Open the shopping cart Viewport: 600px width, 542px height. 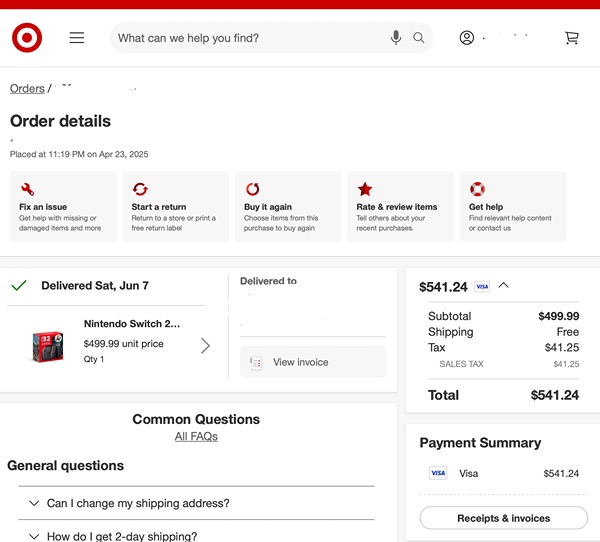click(572, 38)
